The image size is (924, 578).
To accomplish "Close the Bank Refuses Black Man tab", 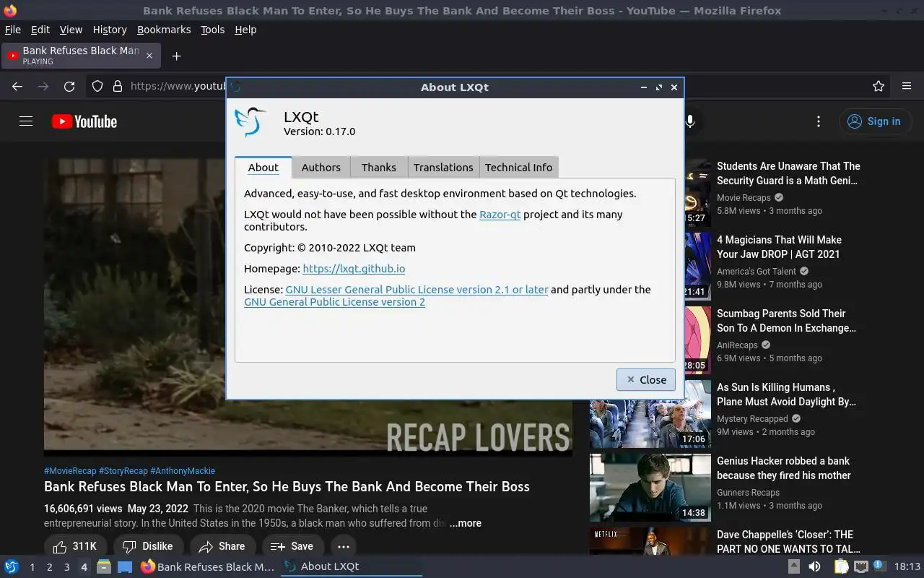I will (x=149, y=56).
